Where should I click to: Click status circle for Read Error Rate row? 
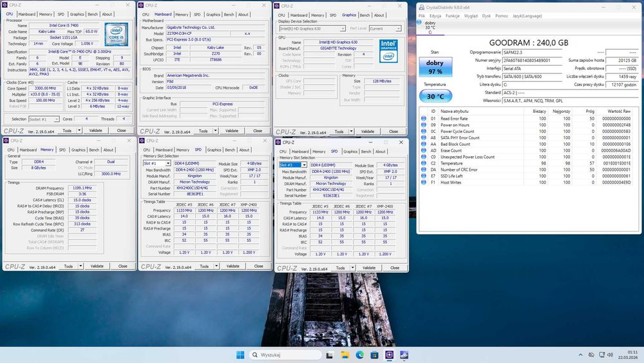(424, 119)
